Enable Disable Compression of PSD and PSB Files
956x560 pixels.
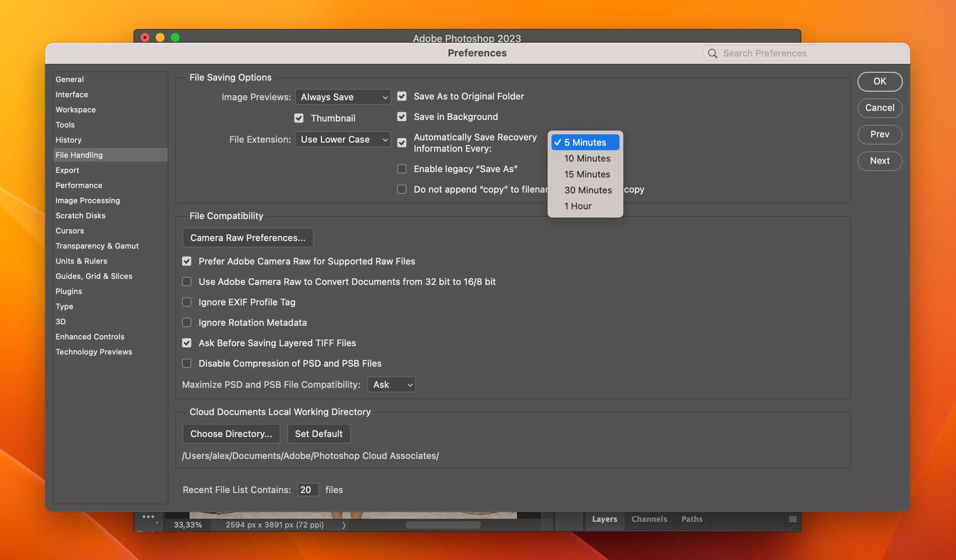coord(186,364)
